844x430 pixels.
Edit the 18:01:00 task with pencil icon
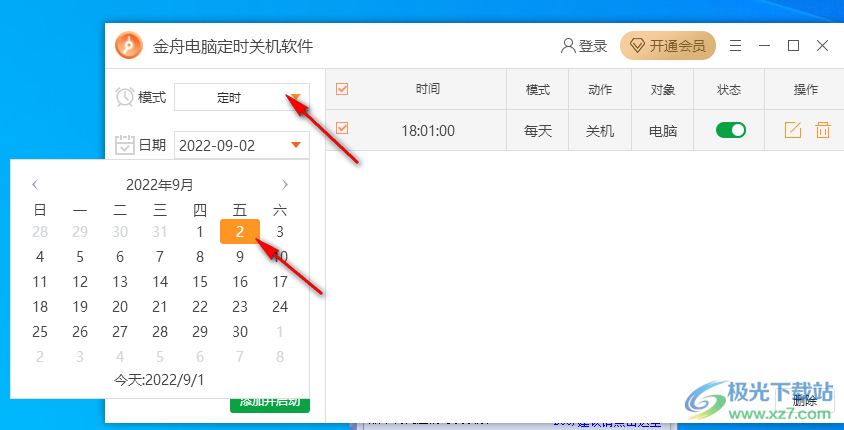pos(793,130)
